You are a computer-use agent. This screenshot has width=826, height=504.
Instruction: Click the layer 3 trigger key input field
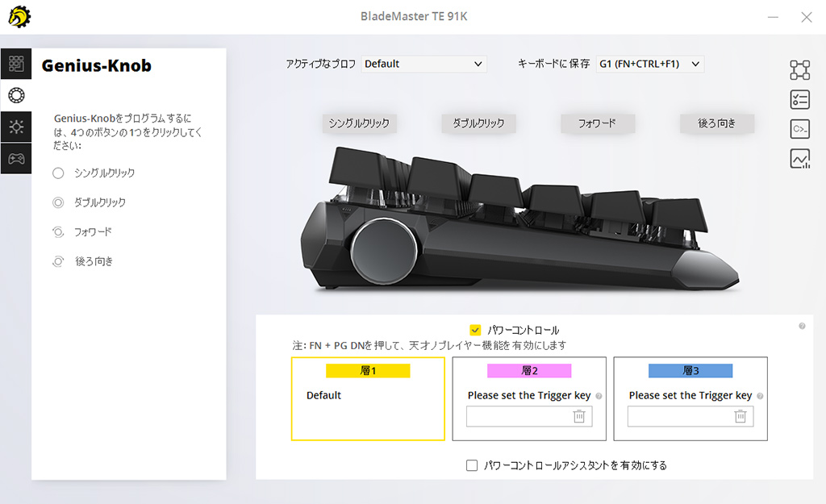[679, 416]
